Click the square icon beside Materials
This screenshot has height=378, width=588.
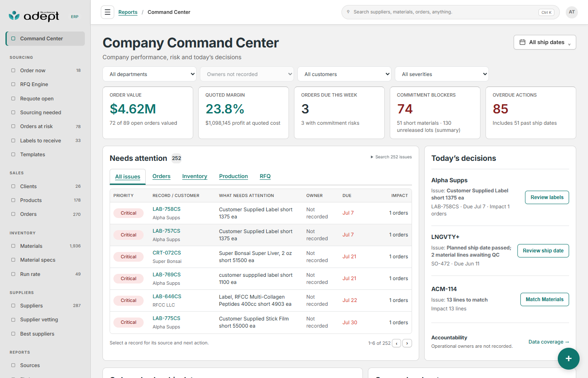point(13,246)
